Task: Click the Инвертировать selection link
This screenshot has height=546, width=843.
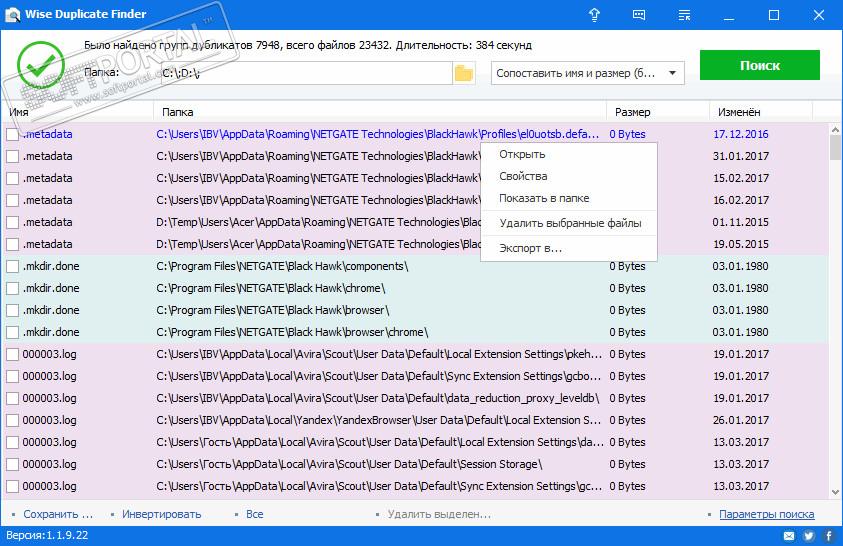Action: tap(161, 514)
